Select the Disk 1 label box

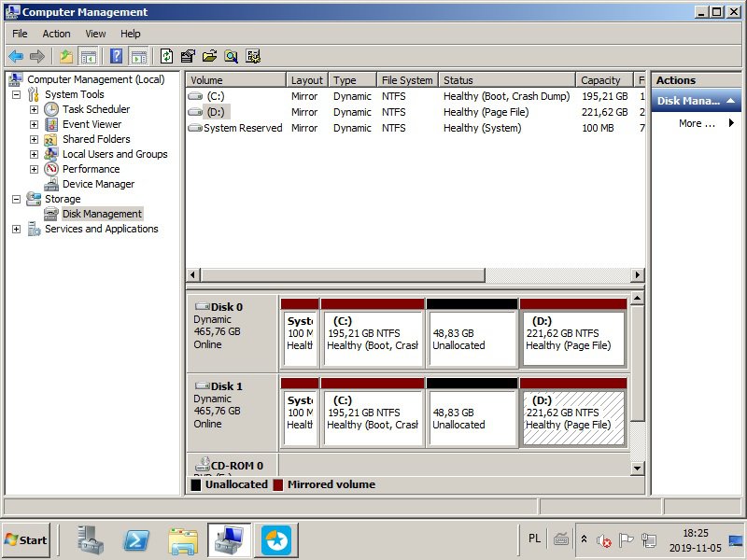[x=232, y=413]
